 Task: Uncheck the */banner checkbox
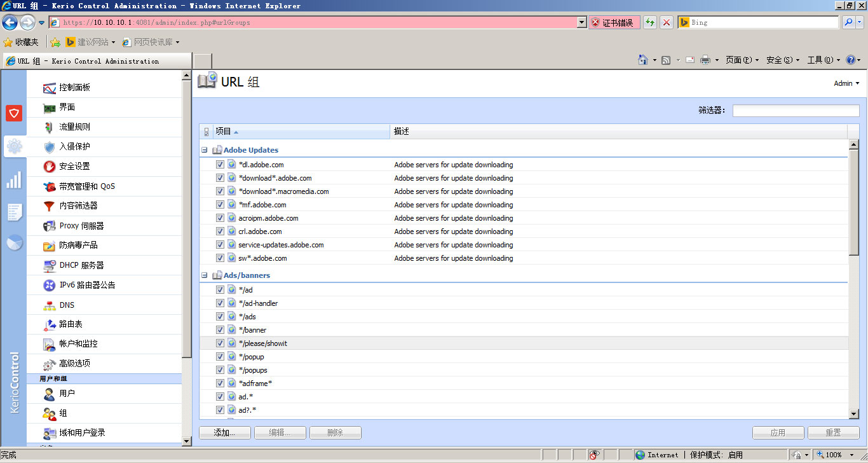pos(220,329)
